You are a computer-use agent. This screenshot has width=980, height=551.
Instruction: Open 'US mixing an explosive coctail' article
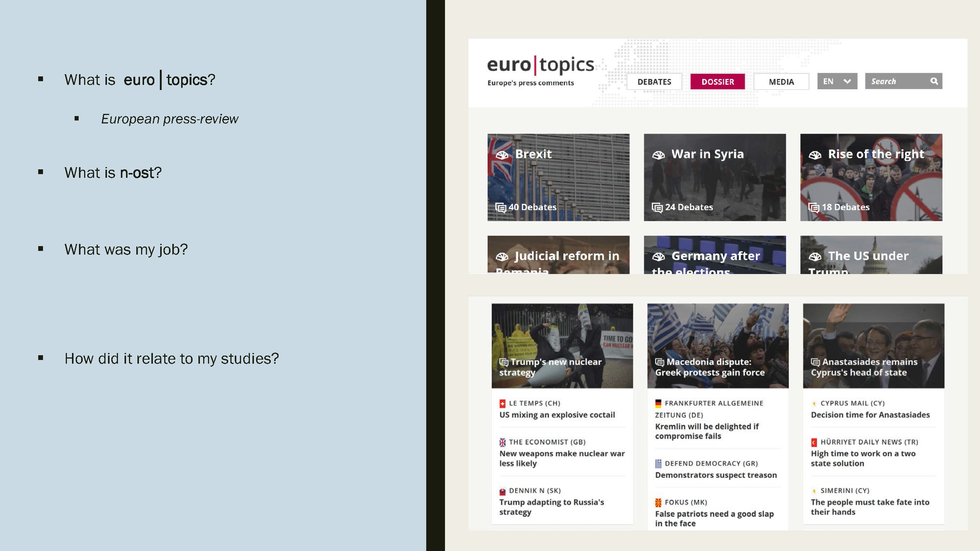point(557,415)
